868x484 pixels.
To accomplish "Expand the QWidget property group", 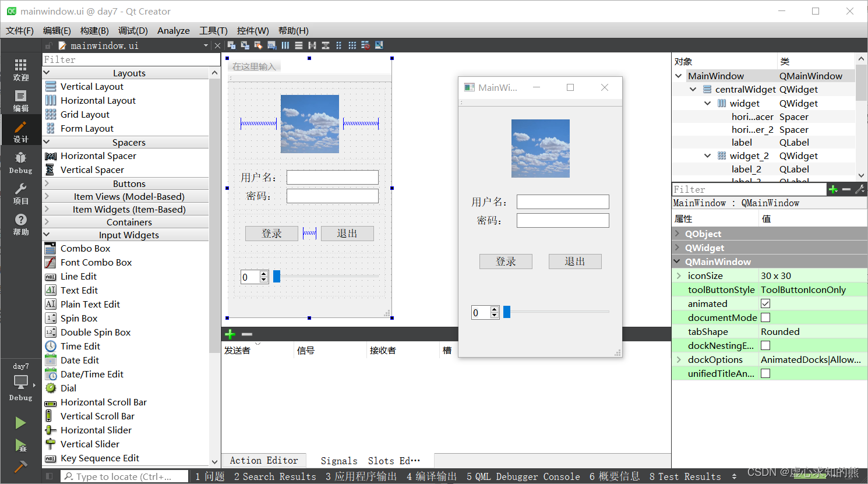I will (x=677, y=248).
